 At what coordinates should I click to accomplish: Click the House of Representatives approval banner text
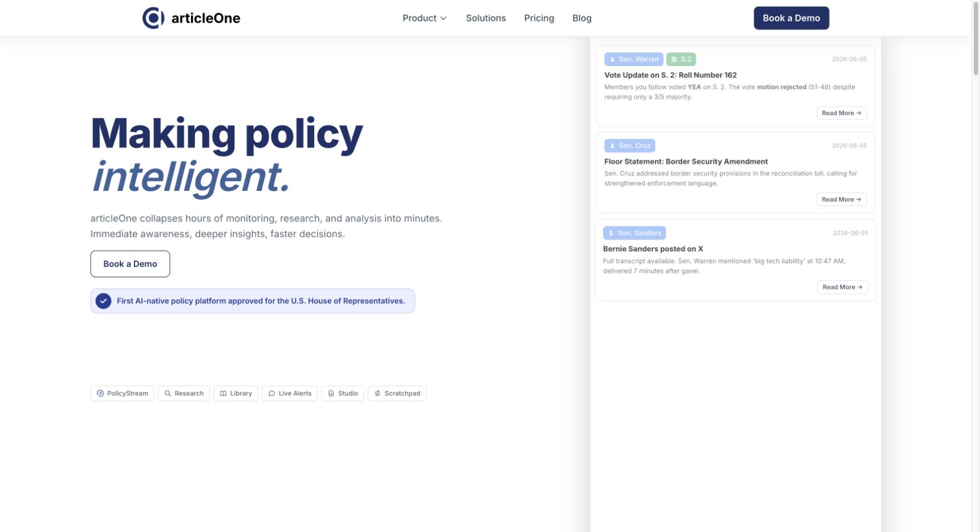(x=261, y=301)
